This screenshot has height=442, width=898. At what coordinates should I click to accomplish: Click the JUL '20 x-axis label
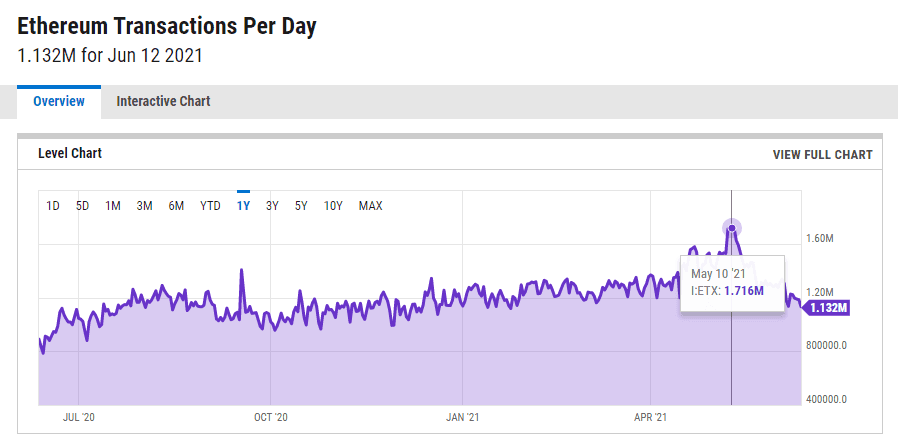78,418
